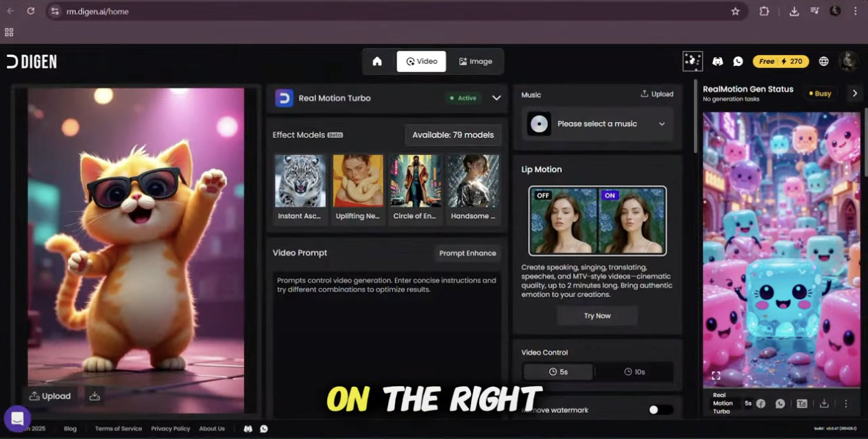Click download icon beside cat image Upload
Screen dimensions: 868x439
(95, 396)
